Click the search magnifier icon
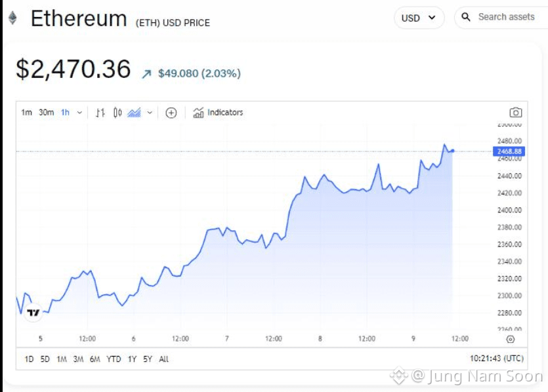Screen dimensions: 548x392 [465, 17]
